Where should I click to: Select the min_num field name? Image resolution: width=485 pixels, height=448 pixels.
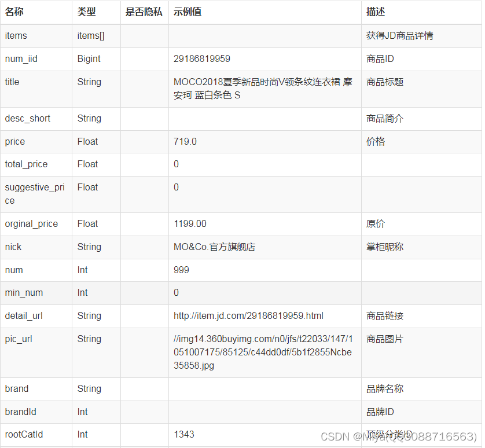(24, 293)
